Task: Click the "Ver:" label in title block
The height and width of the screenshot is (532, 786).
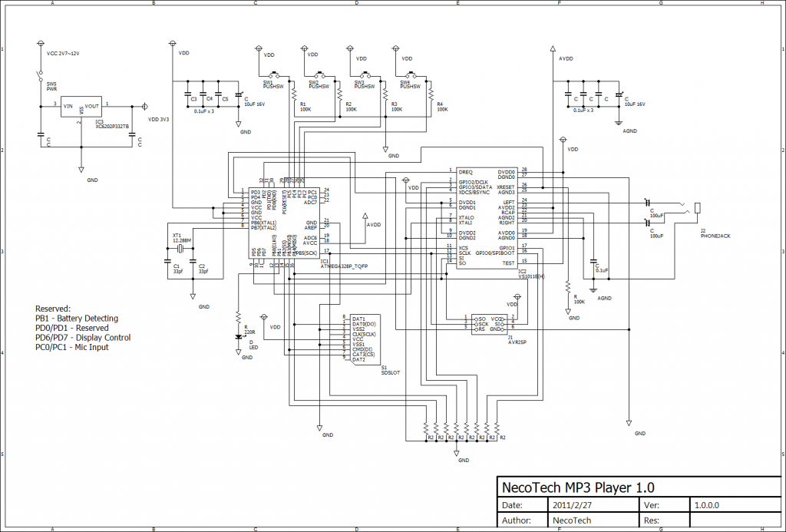Action: 651,505
